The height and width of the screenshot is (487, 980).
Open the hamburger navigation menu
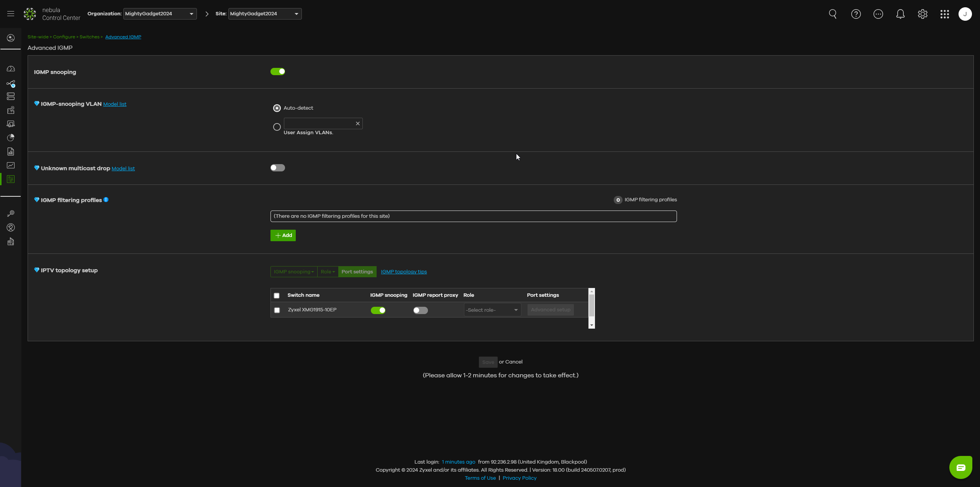point(11,14)
